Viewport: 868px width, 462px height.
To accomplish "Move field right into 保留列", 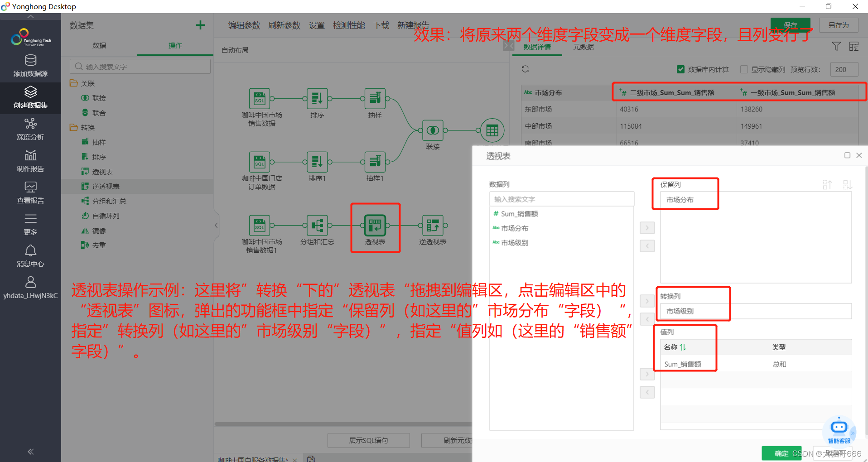I will point(647,227).
